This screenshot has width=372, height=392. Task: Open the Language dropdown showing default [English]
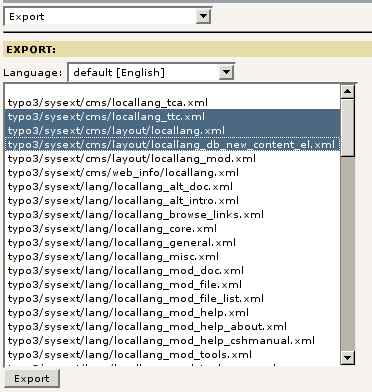pyautogui.click(x=151, y=72)
